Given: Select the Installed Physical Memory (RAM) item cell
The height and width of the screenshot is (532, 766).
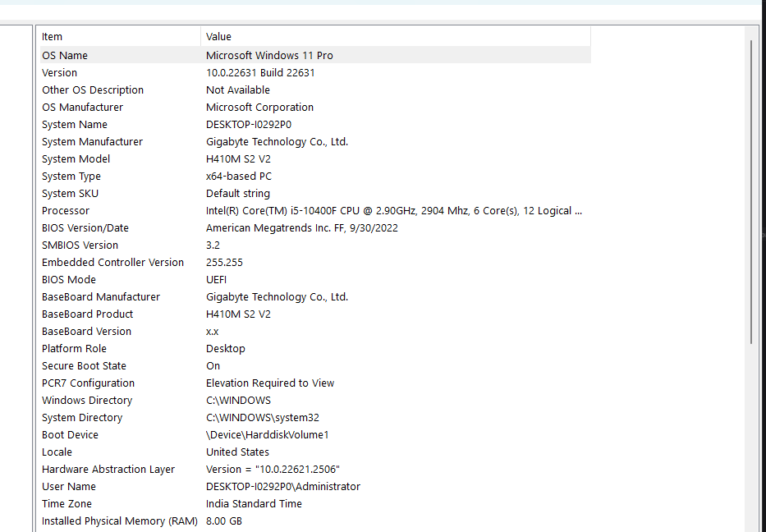Looking at the screenshot, I should (120, 521).
